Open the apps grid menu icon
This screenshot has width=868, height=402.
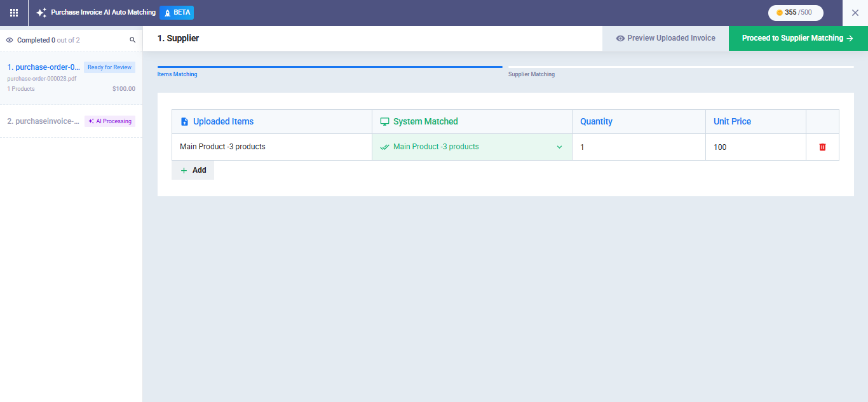[x=14, y=13]
